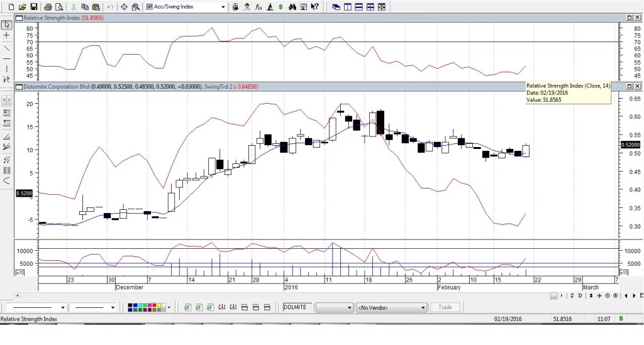
Task: Open Print Preview icon
Action: [59, 7]
